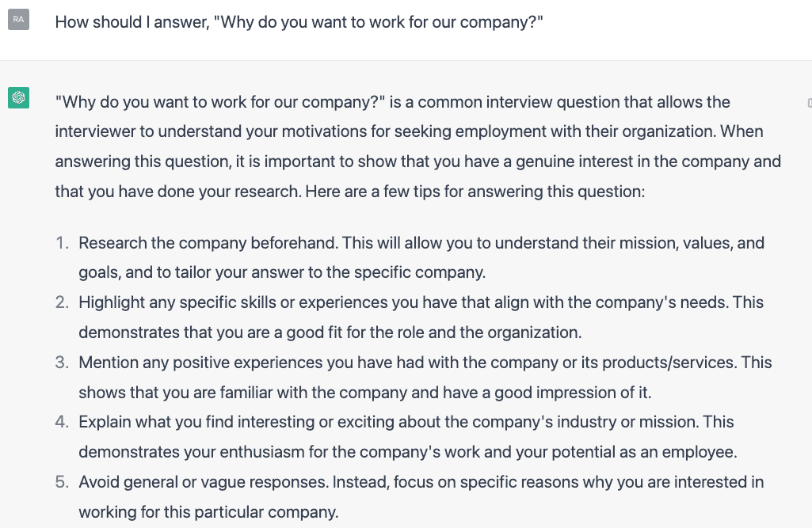The image size is (812, 528).
Task: Click tip 4 starting "Explain what you find interesting"
Action: coord(238,422)
